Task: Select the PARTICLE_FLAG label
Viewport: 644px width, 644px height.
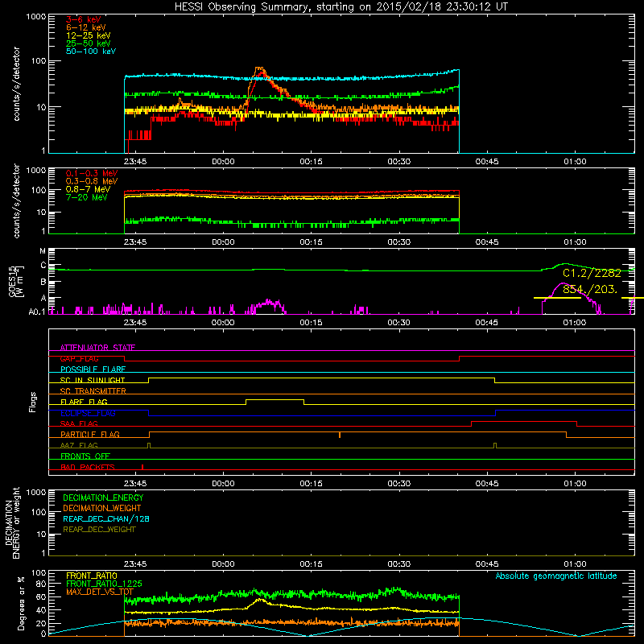Action: click(x=90, y=434)
